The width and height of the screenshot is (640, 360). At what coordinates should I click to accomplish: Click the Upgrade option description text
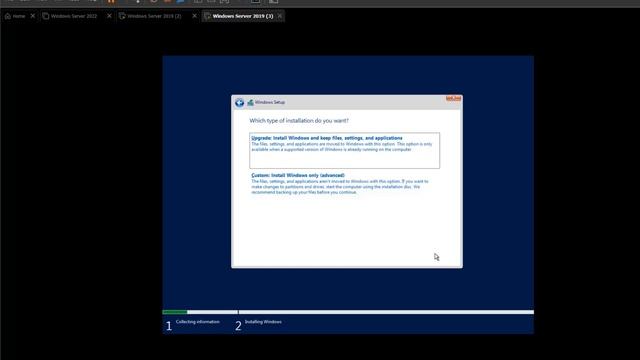tap(342, 147)
